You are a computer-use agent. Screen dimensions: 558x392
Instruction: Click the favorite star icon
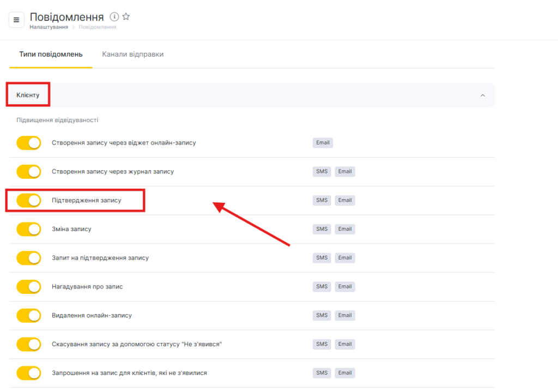click(126, 17)
